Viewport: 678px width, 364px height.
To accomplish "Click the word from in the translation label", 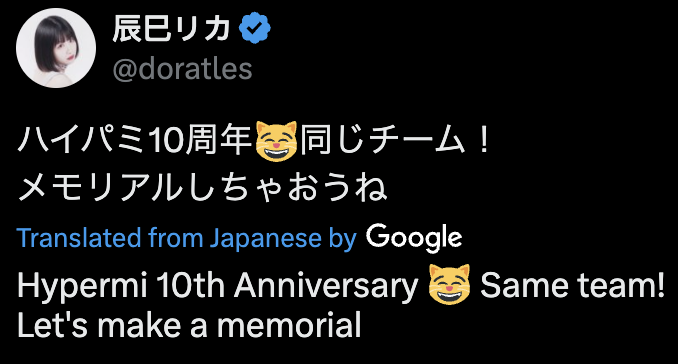I will coord(176,238).
